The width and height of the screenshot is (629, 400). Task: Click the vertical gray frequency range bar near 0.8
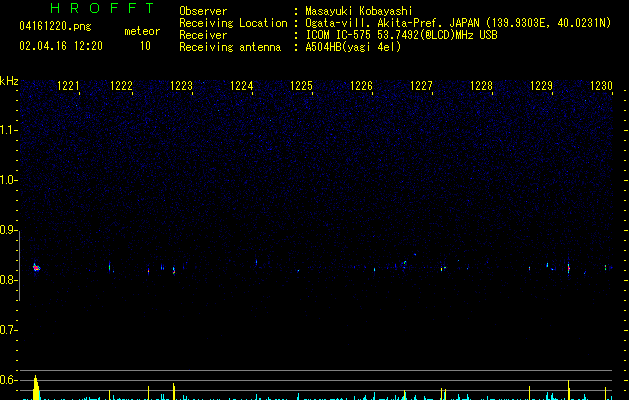pos(19,266)
